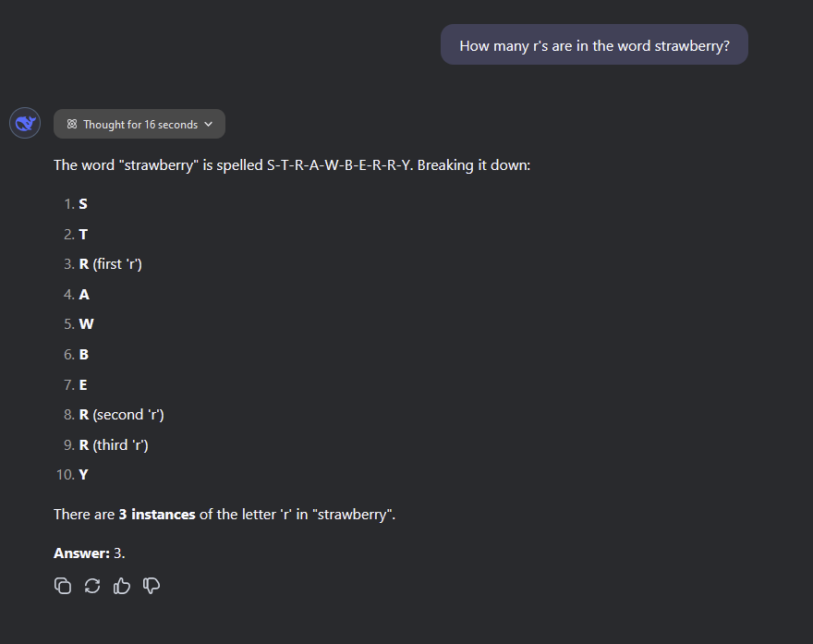The width and height of the screenshot is (813, 644).
Task: Click list item "R (first 'r')"
Action: pyautogui.click(x=110, y=264)
